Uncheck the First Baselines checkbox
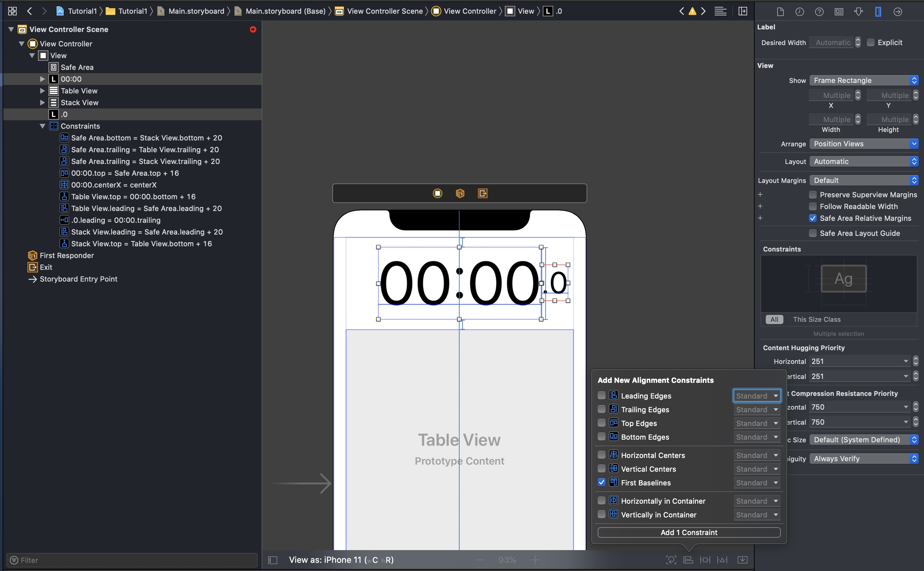 point(601,482)
